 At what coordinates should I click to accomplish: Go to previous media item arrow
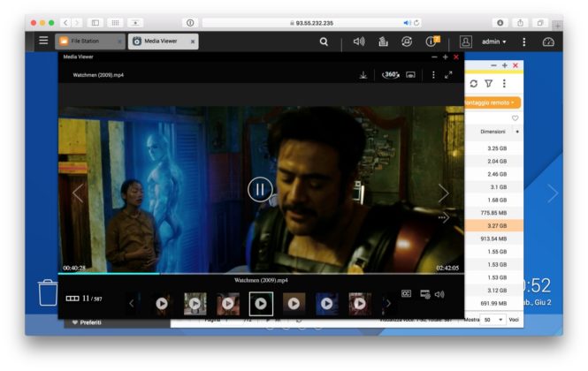pos(78,193)
